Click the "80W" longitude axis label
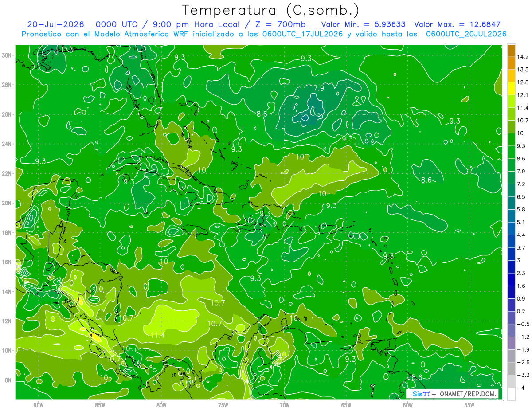 (161, 405)
